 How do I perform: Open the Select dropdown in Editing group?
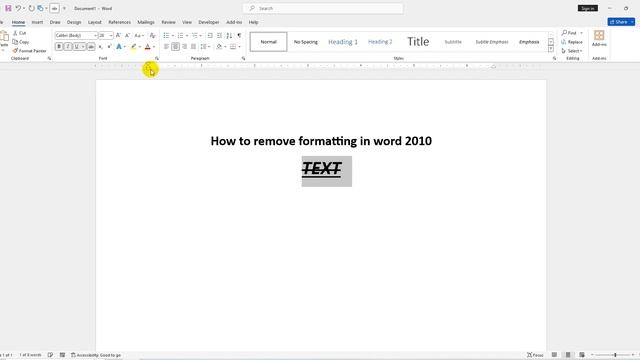click(x=572, y=51)
